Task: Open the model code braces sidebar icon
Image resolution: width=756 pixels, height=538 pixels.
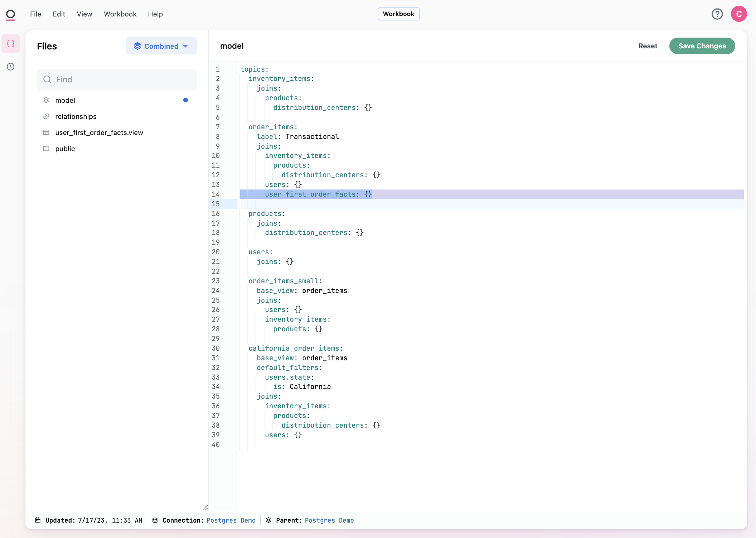Action: (11, 44)
